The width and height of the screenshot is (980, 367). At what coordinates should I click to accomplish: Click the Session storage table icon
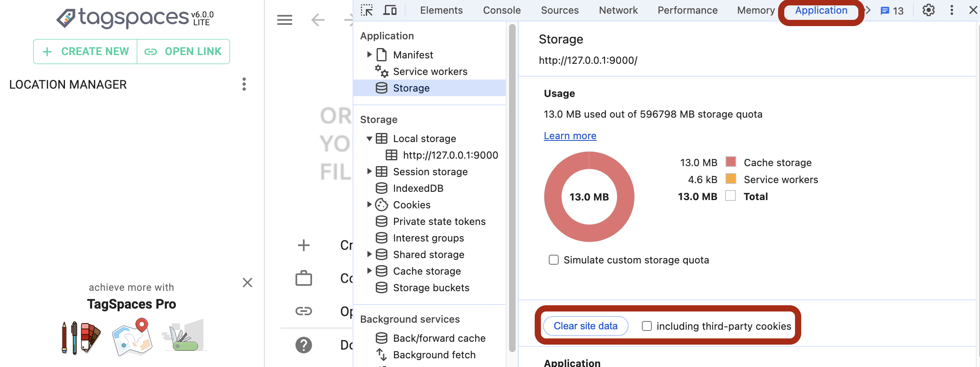(x=382, y=171)
